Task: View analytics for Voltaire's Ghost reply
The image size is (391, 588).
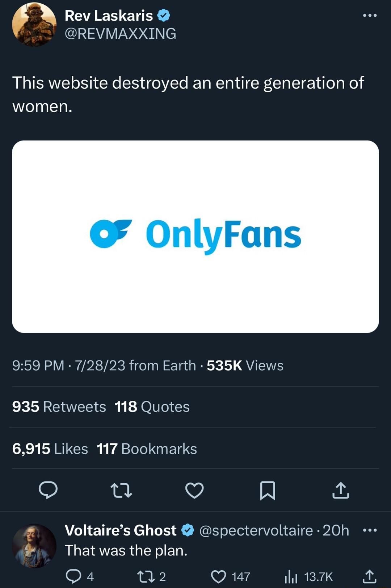Action: 291,576
